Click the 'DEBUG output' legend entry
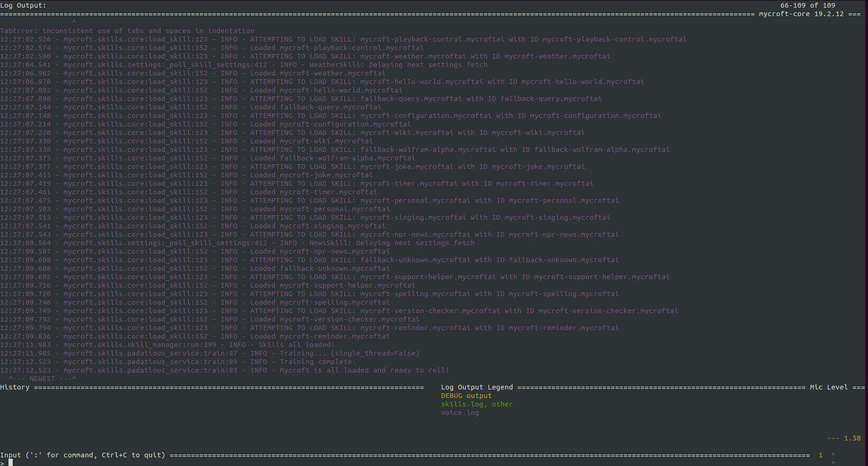This screenshot has width=868, height=466. pos(466,396)
